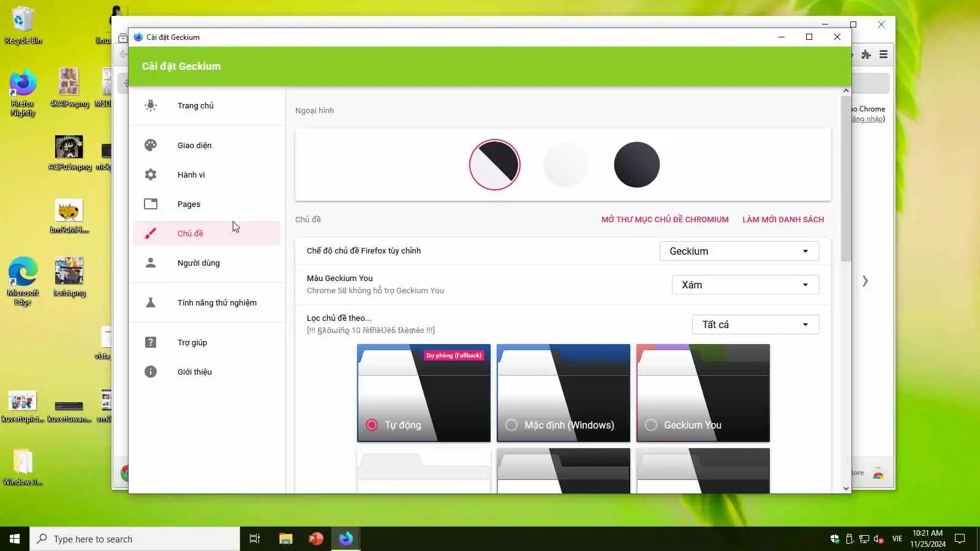980x551 pixels.
Task: Click the lightbulb icon beside Trang chủ
Action: point(151,105)
